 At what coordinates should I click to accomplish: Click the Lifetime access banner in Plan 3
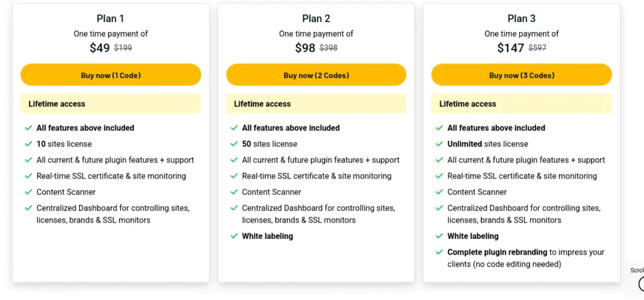[x=521, y=104]
